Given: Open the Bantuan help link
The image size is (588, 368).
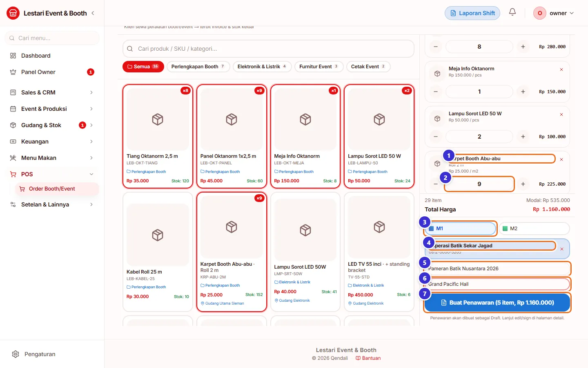Looking at the screenshot, I should click(368, 358).
